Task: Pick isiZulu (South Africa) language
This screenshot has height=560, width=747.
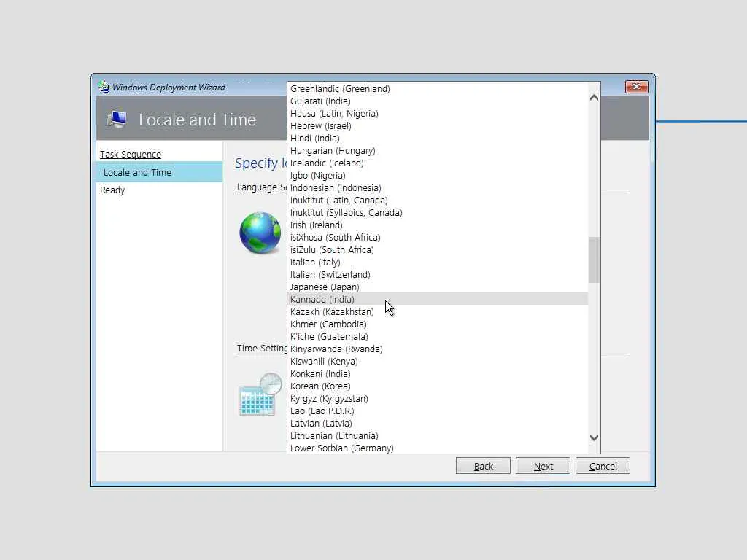Action: tap(438, 249)
